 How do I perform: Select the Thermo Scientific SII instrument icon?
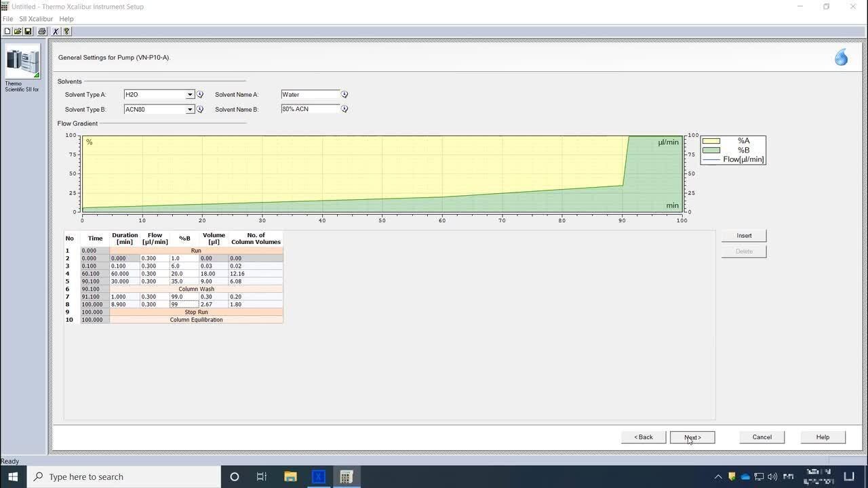(22, 63)
